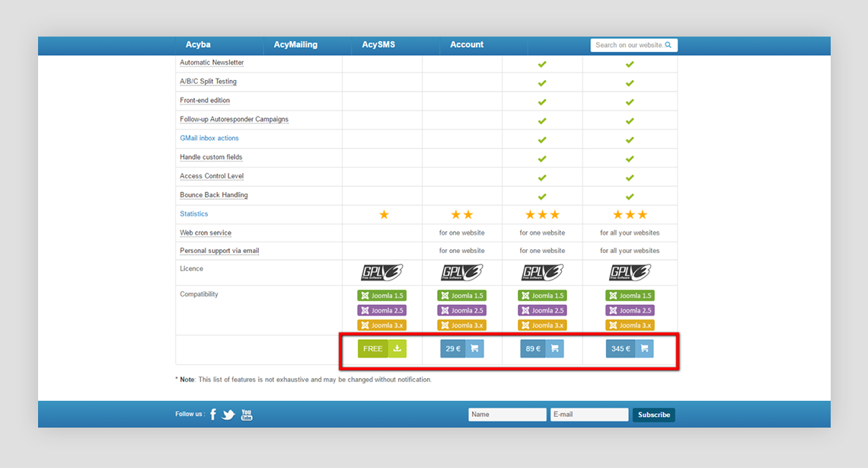Open the AcyMailing menu item
The width and height of the screenshot is (868, 468).
coord(295,45)
